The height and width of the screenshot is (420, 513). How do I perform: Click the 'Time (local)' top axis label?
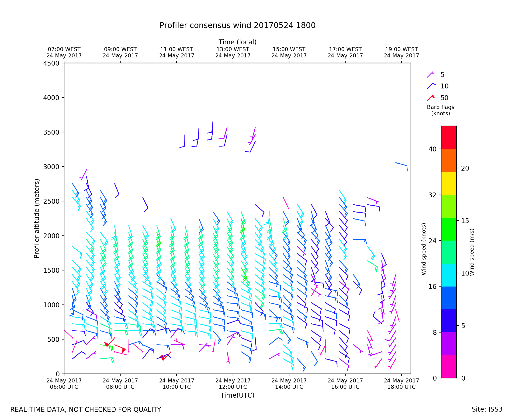pos(237,42)
